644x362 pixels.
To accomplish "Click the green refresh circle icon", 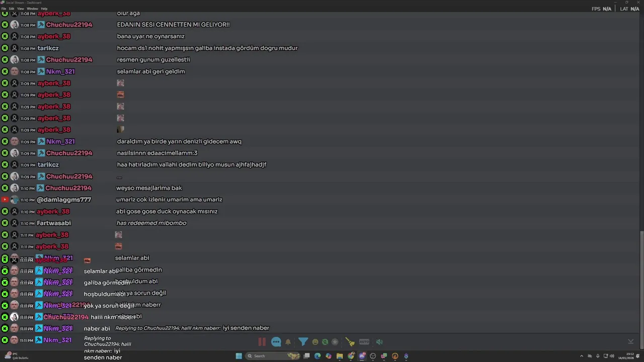I will [x=325, y=342].
